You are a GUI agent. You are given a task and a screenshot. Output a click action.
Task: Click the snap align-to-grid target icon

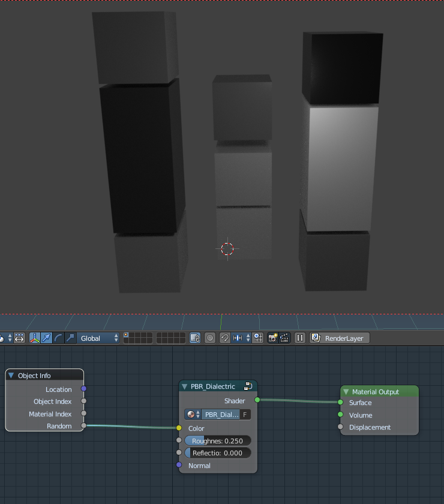coord(258,338)
